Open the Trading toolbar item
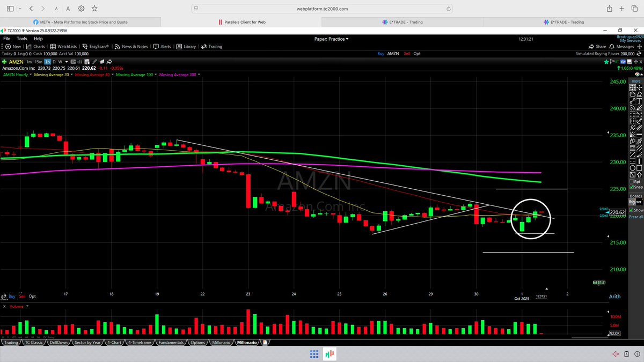Viewport: 644px width, 362px height. (x=212, y=47)
